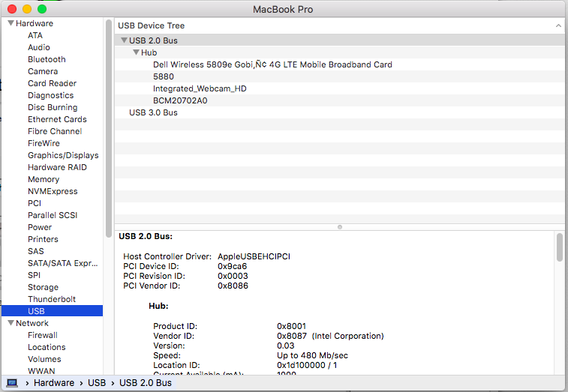Screen dimensions: 568x392
Task: Select Graphics/Displays in the sidebar
Action: pyautogui.click(x=63, y=155)
